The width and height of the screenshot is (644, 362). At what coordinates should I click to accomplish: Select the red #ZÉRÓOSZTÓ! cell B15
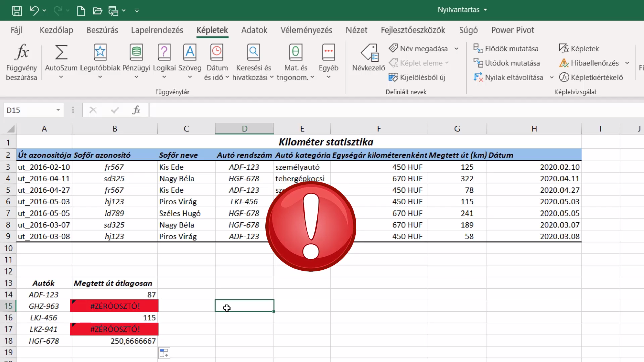(x=115, y=306)
